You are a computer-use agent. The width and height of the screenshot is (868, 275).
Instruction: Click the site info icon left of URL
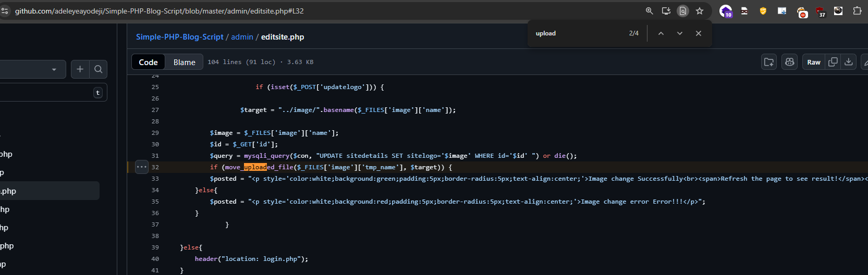click(x=5, y=11)
